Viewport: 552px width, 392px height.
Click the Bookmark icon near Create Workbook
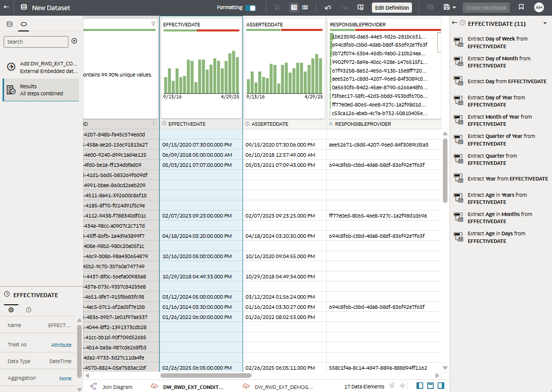[x=521, y=7]
